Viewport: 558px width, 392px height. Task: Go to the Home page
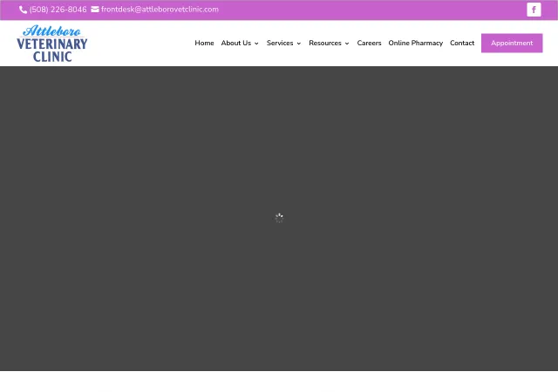pyautogui.click(x=204, y=43)
